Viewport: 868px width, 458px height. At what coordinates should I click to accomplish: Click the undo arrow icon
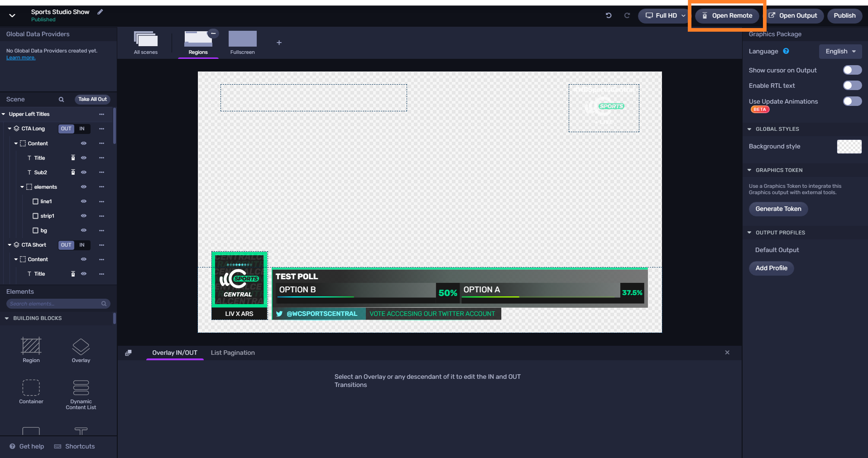pos(609,15)
